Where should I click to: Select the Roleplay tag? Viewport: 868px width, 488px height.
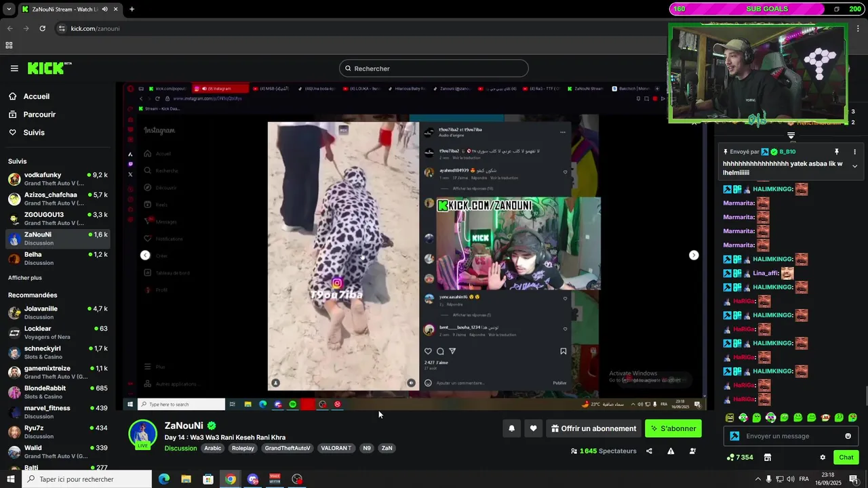(x=243, y=448)
